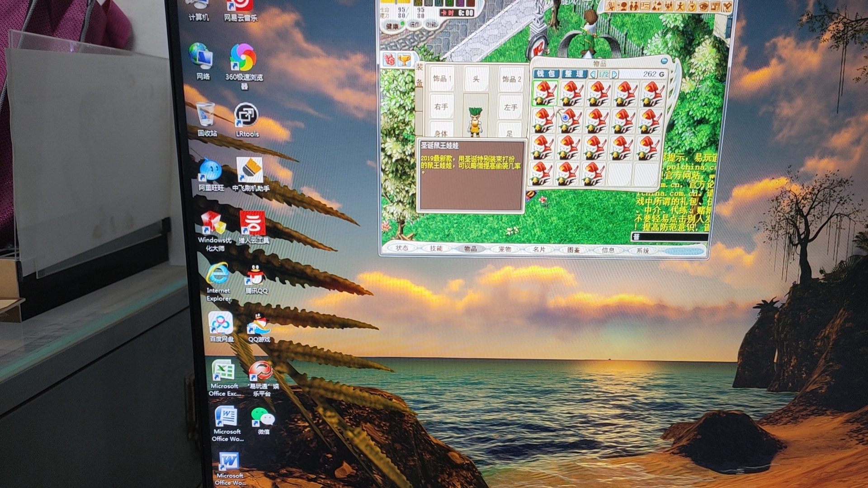
Task: Switch to the 系统 tab in game menu
Action: [642, 251]
